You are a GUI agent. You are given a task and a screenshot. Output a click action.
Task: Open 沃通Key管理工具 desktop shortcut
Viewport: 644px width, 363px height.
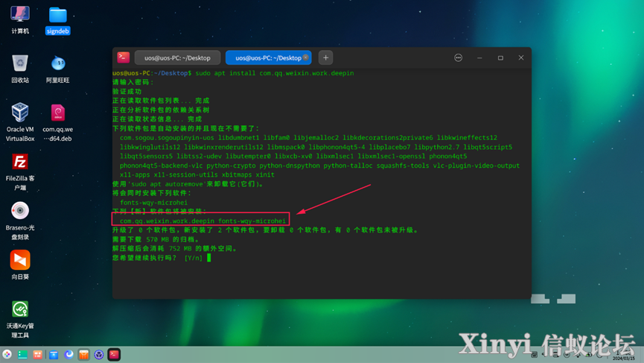(19, 319)
